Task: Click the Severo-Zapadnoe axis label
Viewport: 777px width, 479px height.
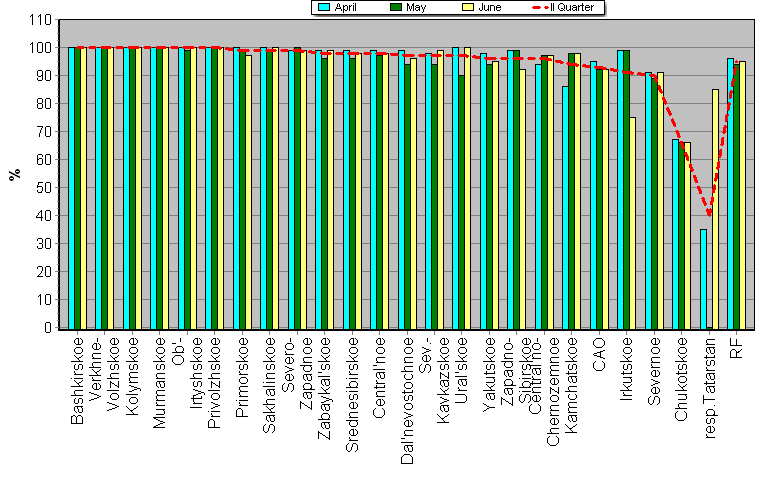Action: 297,373
